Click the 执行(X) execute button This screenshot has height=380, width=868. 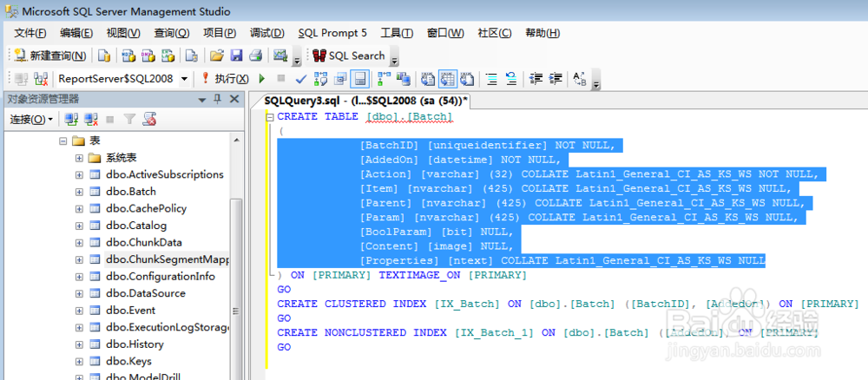pos(225,79)
